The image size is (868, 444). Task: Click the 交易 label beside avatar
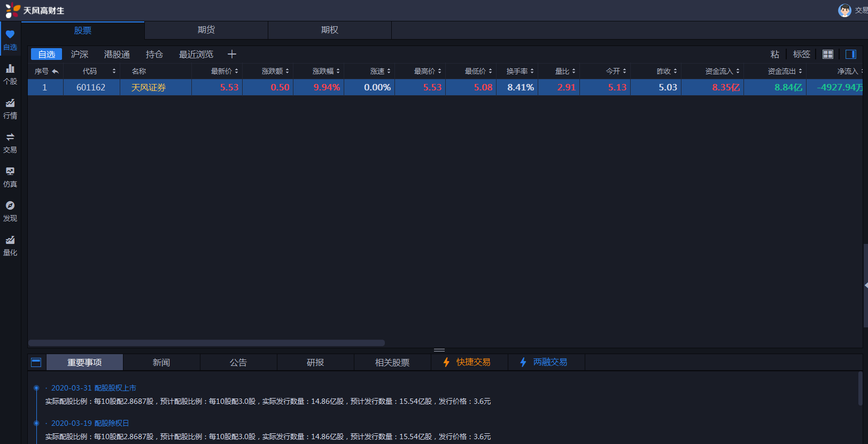coord(861,10)
